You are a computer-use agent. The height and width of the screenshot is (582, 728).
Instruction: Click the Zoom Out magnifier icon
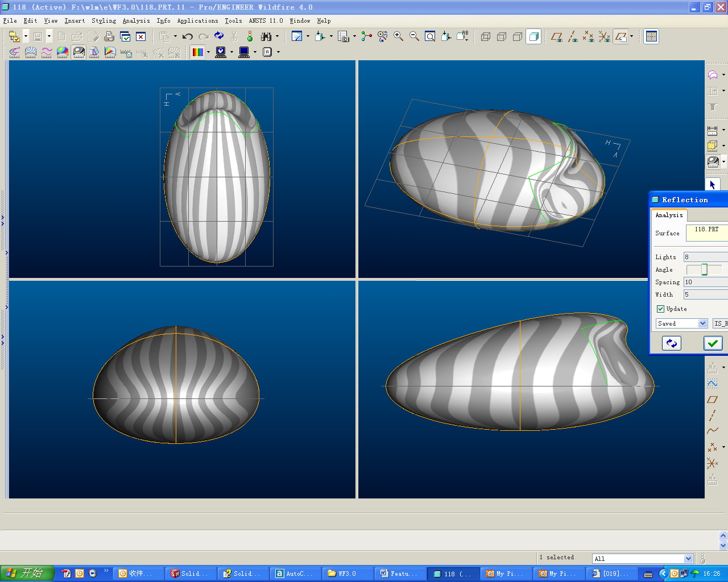point(415,36)
